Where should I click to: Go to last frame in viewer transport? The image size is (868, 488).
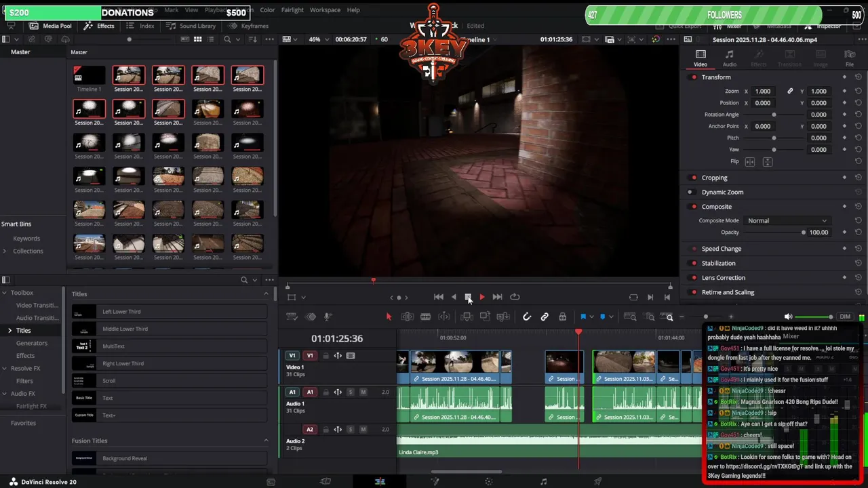tap(497, 297)
